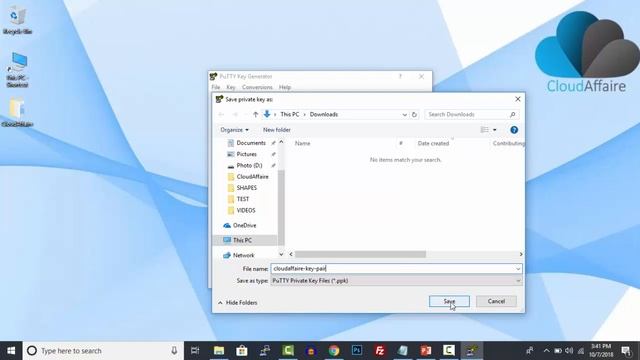The image size is (640, 360).
Task: Show hidden system tray icons
Action: (547, 351)
